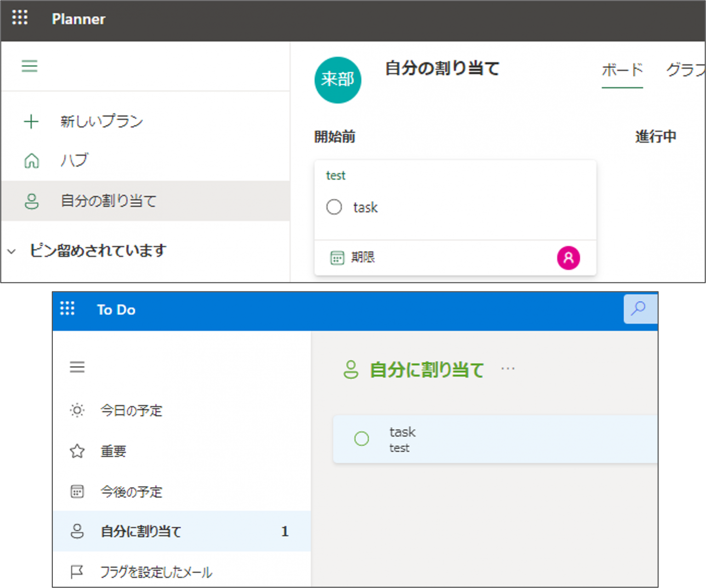Click the person icon beside 自分に割り当て in sidebar
This screenshot has width=706, height=588.
coord(77,531)
